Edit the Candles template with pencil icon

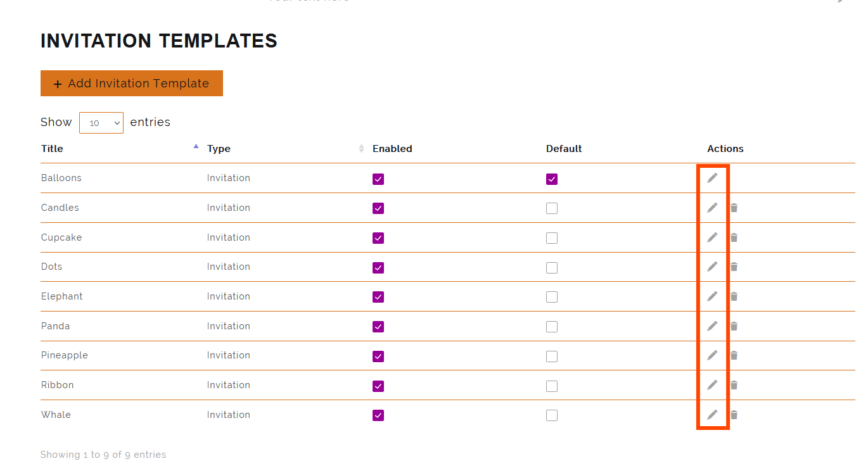(713, 208)
